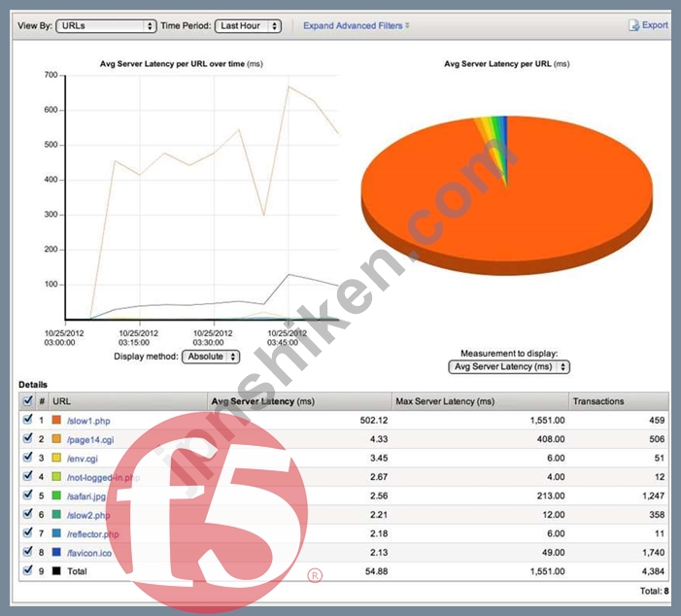
Task: Click the 'Details' section heading
Action: (x=33, y=385)
